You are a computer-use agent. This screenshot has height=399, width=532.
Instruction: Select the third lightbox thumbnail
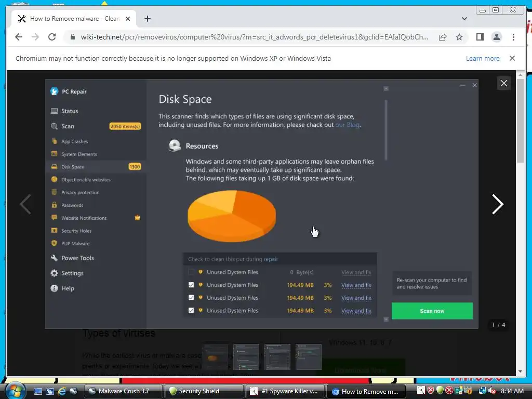(277, 357)
